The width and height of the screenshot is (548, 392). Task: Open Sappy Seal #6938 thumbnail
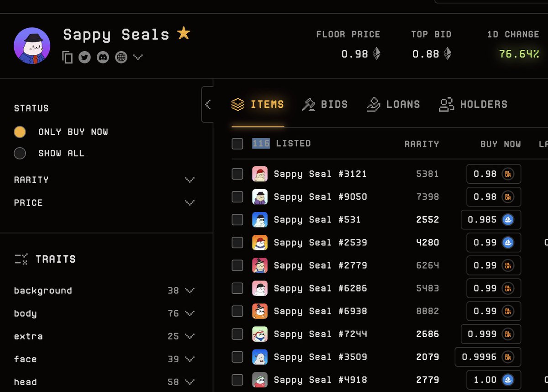pos(260,311)
